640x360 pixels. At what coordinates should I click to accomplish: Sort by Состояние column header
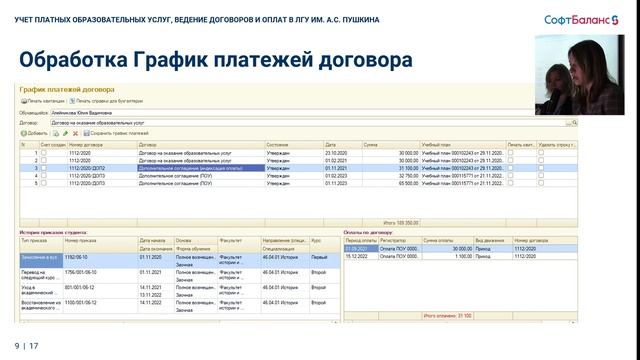294,145
